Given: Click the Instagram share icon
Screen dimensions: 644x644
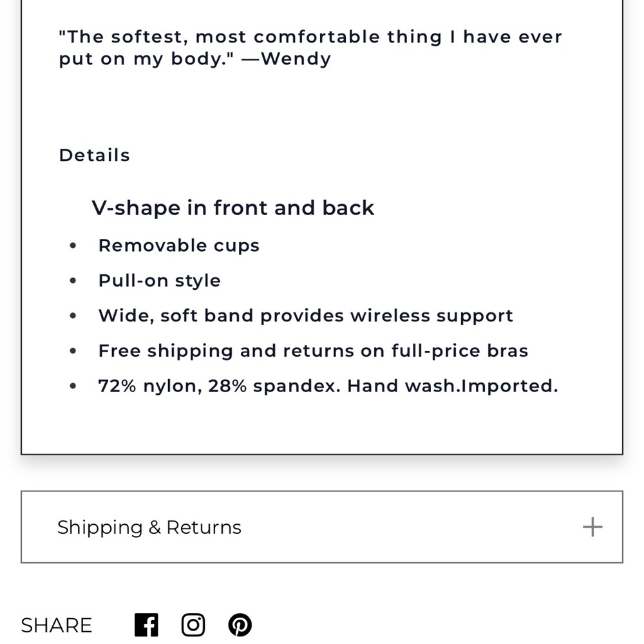Looking at the screenshot, I should pos(193,625).
